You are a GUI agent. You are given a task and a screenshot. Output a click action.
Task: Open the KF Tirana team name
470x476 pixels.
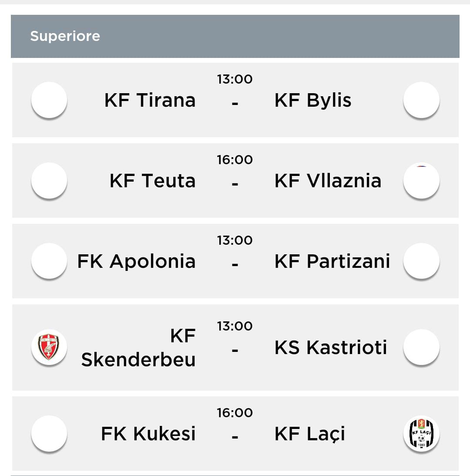tap(150, 100)
